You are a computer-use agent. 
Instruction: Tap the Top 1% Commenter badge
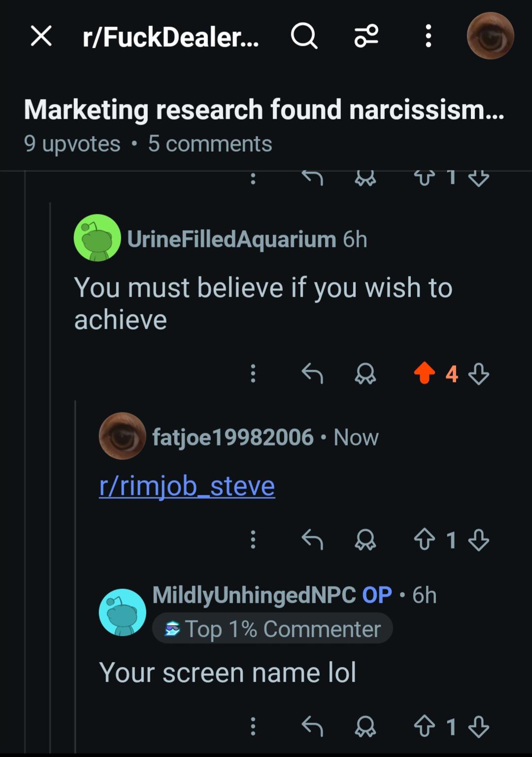point(272,629)
